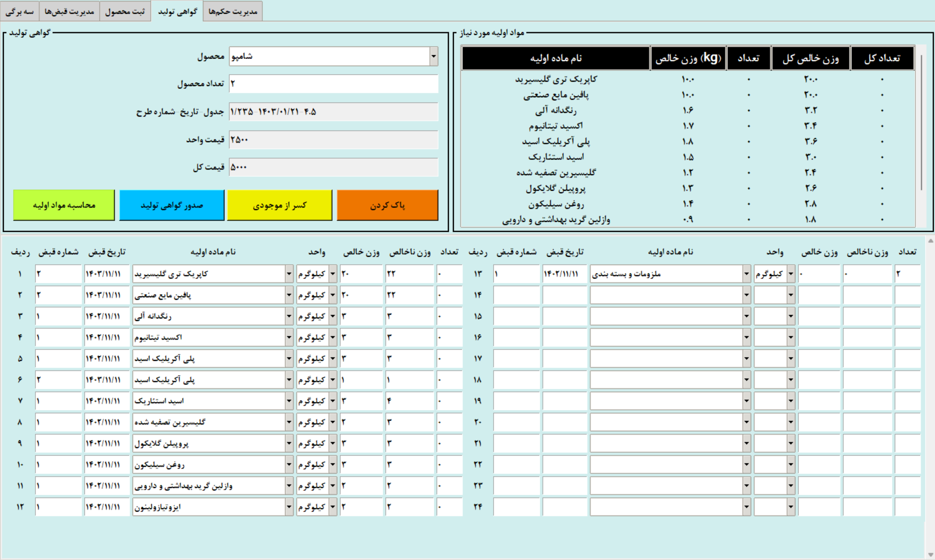Click the جدول تاریخ شماره طرح field
The width and height of the screenshot is (935, 560).
333,112
